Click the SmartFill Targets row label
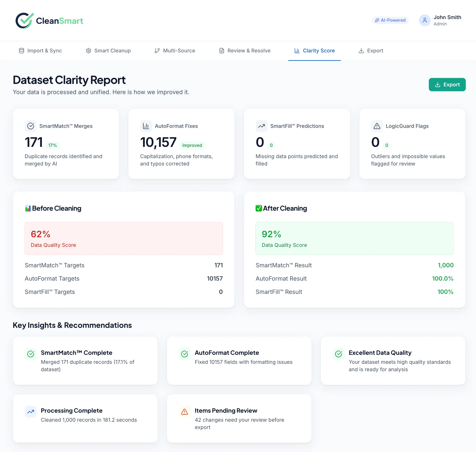Viewport: 476px width, 452px height. (x=50, y=292)
